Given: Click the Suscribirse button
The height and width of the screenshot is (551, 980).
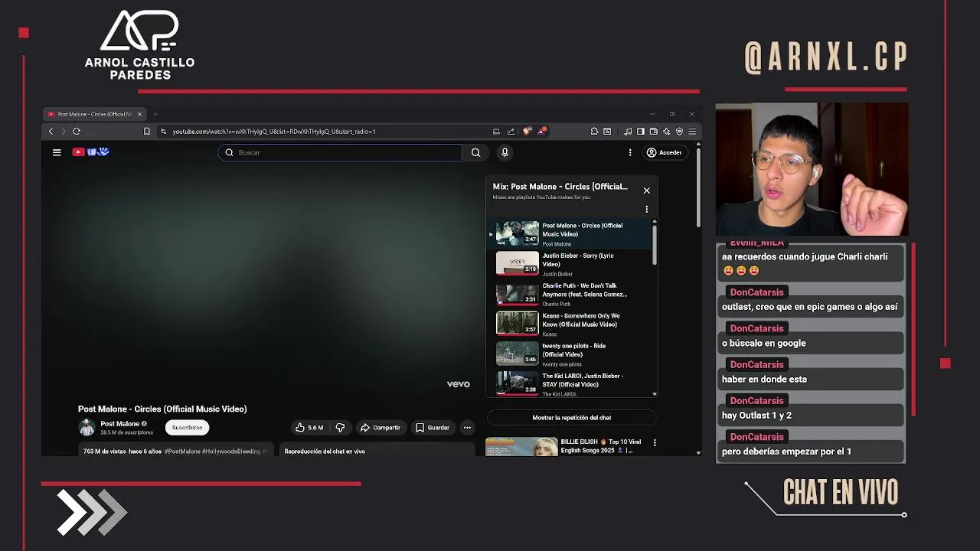Looking at the screenshot, I should coord(187,428).
